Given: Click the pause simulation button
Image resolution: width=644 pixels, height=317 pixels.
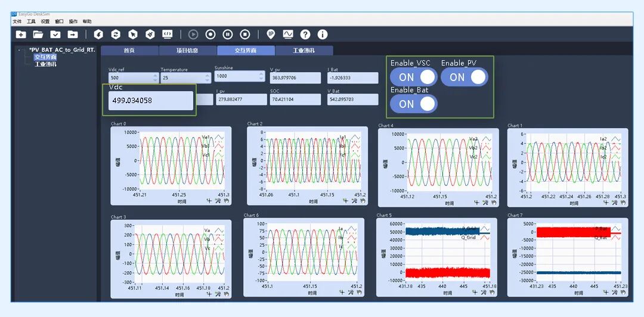Looking at the screenshot, I should (228, 35).
